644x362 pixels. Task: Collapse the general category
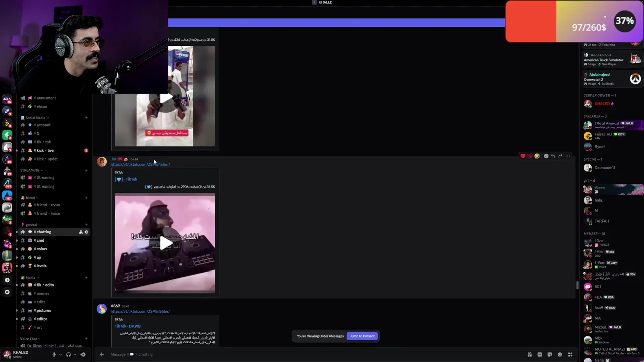30,225
